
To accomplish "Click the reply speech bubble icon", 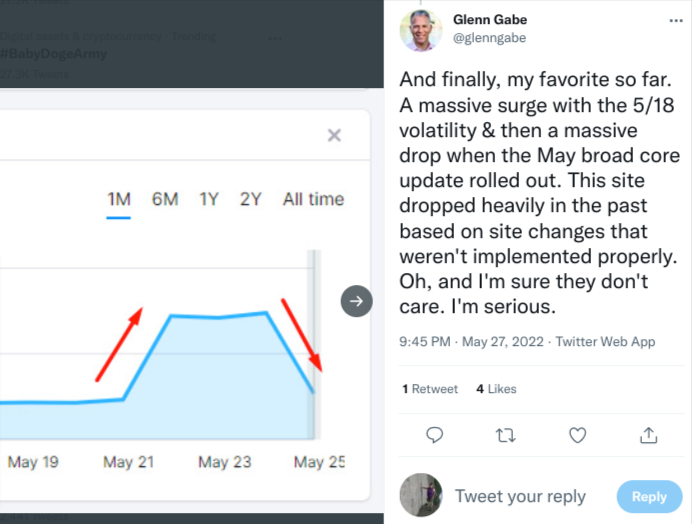I will click(434, 435).
